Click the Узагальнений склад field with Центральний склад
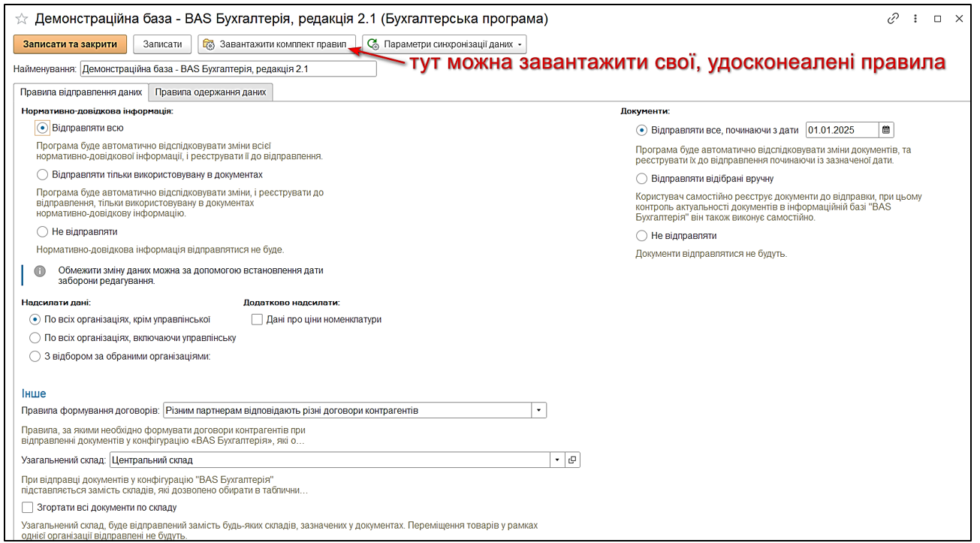 pyautogui.click(x=330, y=460)
